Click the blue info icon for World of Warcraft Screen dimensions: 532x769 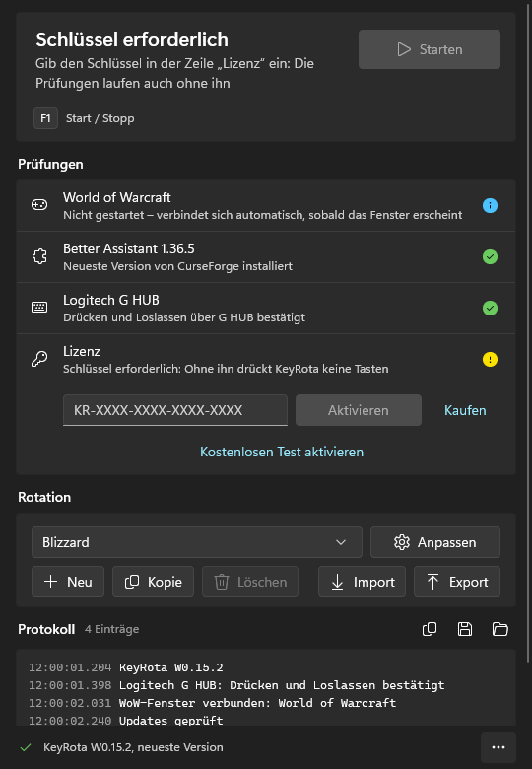490,205
